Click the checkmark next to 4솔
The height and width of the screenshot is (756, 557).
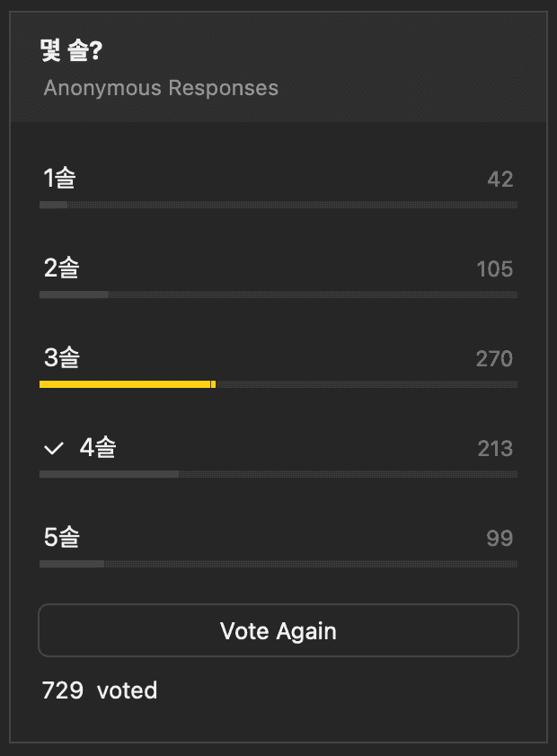[54, 447]
